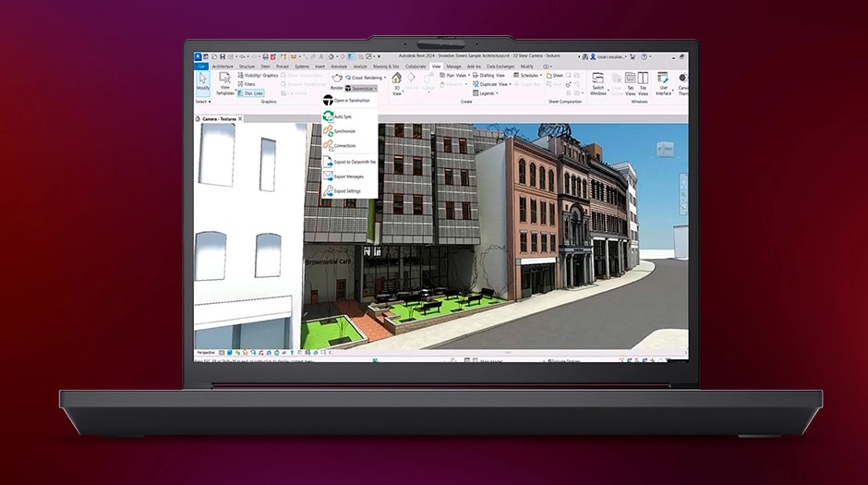Choose Open in Twinmotion
Image resolution: width=868 pixels, height=485 pixels.
(350, 100)
